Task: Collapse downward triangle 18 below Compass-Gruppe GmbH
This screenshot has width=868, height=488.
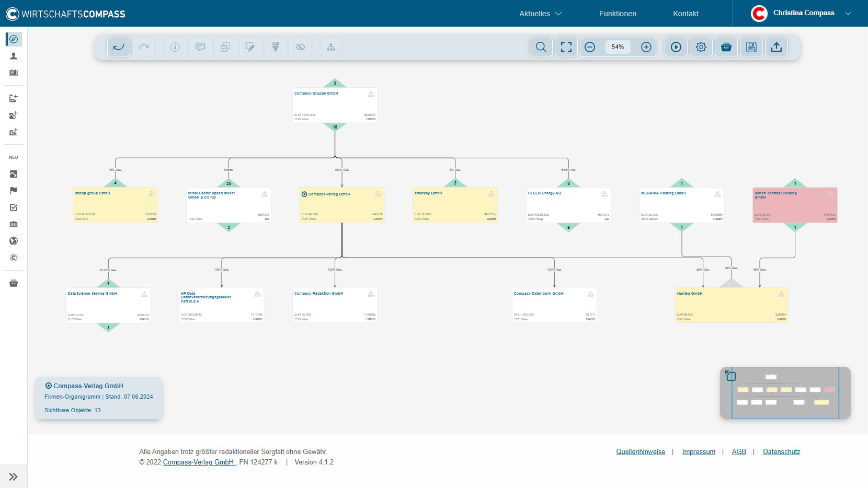Action: click(335, 127)
